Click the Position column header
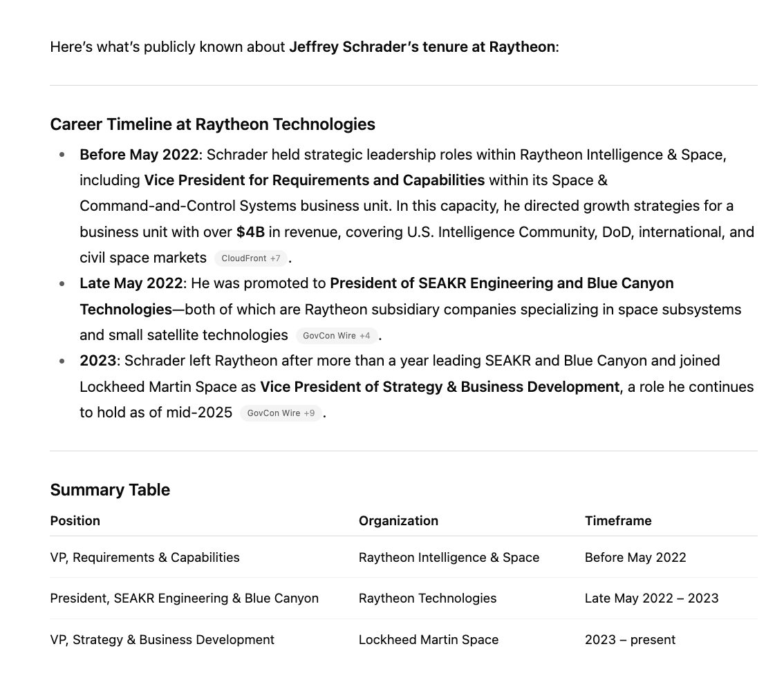 [75, 521]
